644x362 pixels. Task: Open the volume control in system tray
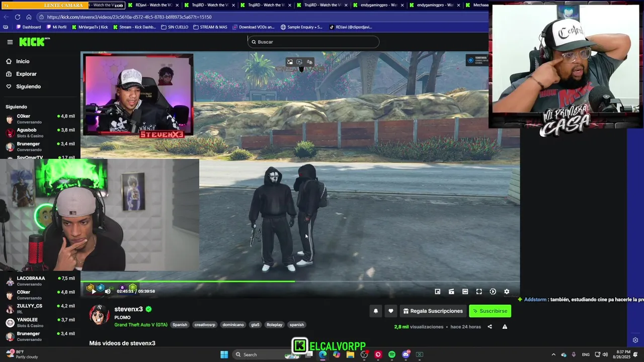tap(605, 354)
